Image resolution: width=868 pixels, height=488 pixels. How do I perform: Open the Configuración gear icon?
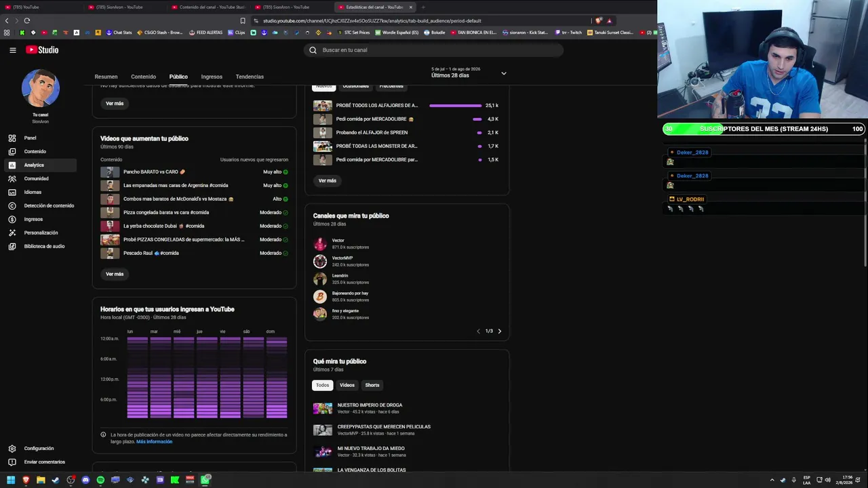tap(12, 449)
